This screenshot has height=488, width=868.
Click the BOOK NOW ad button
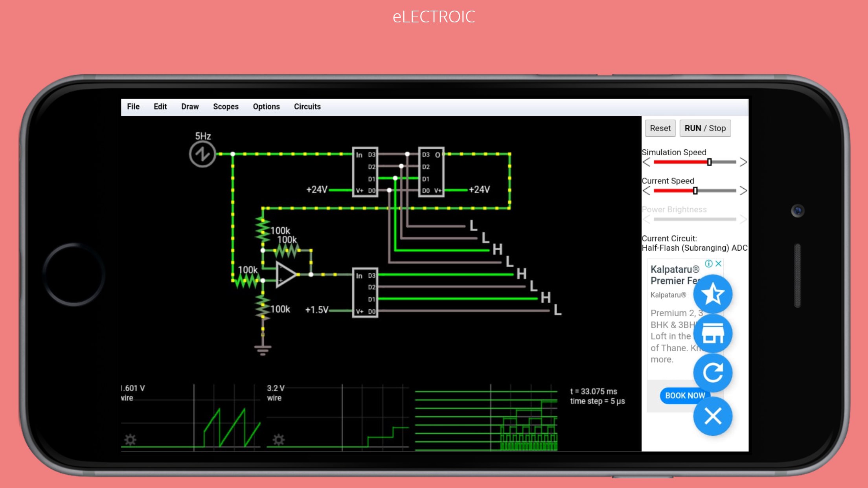684,396
